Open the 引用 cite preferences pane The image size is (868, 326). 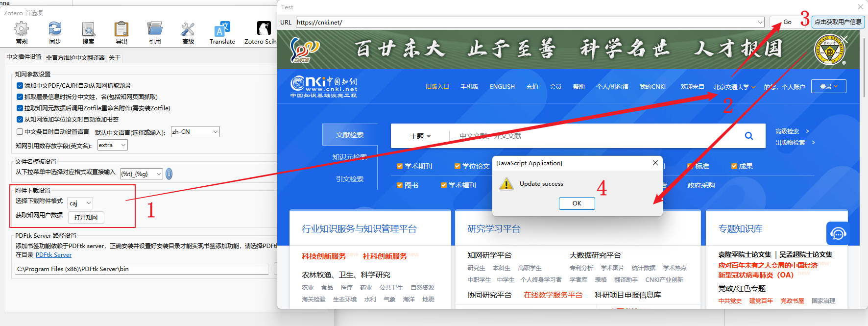(x=155, y=33)
